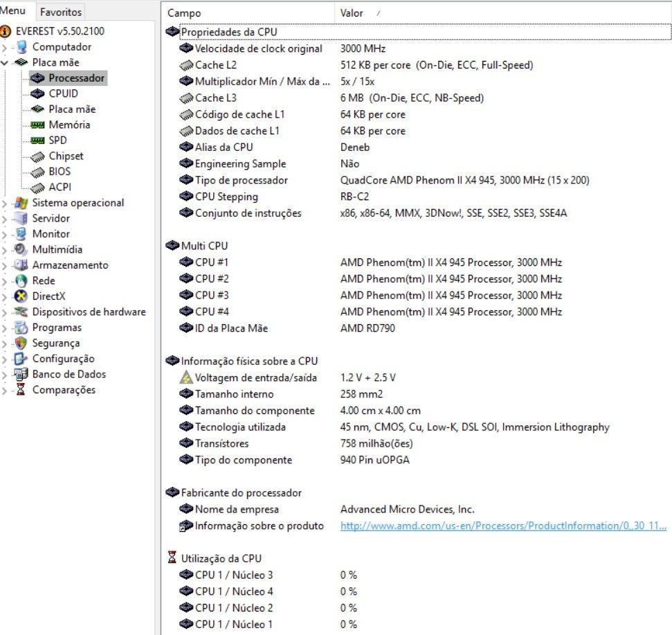This screenshot has width=672, height=635.
Task: Select the Dispositivos de hardware label
Action: pos(89,312)
